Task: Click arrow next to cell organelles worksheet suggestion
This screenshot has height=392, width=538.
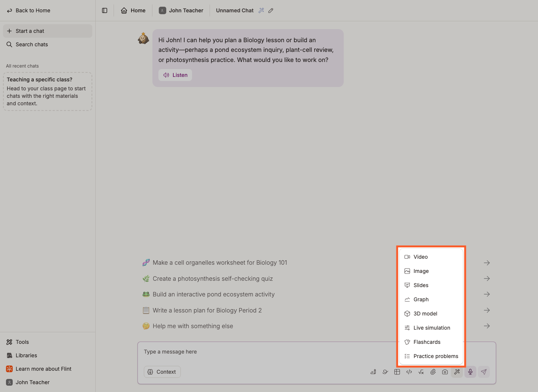Action: tap(487, 263)
